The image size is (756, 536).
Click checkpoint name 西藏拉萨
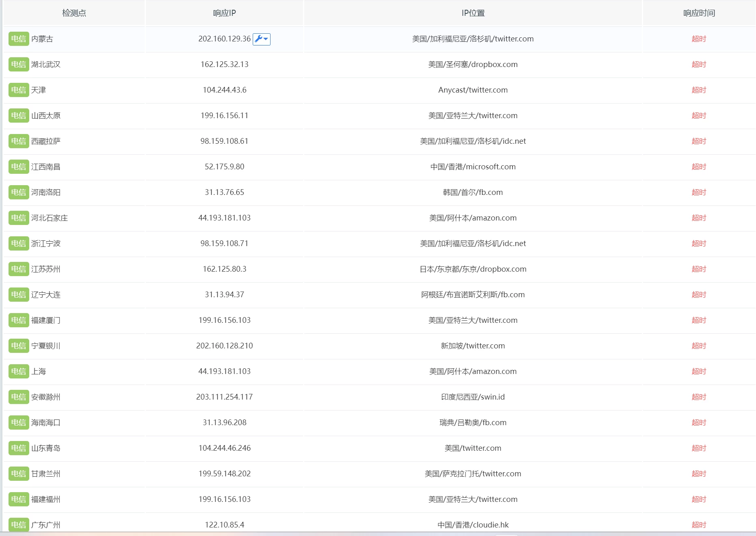[46, 141]
